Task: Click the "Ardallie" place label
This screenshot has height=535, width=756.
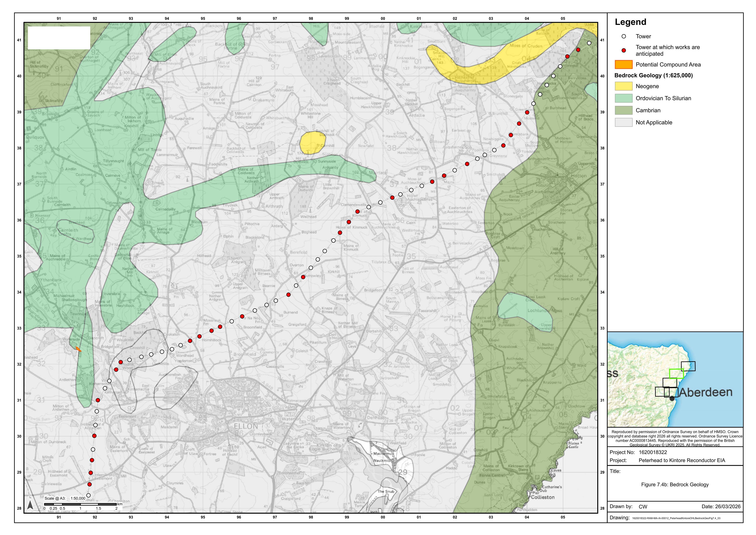Action: [417, 115]
